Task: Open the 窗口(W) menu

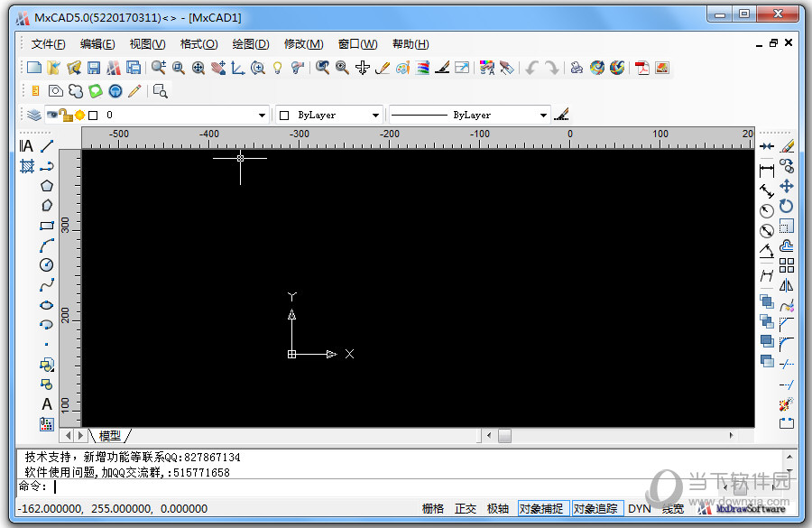Action: pyautogui.click(x=357, y=44)
